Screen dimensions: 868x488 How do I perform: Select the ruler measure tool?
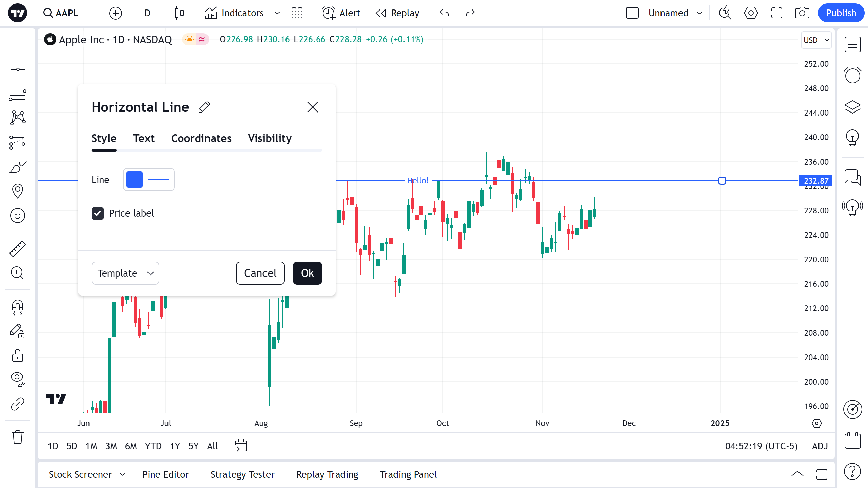[17, 249]
